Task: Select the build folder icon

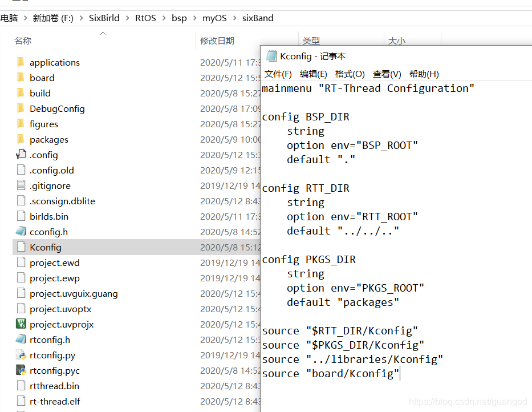Action: 21,93
